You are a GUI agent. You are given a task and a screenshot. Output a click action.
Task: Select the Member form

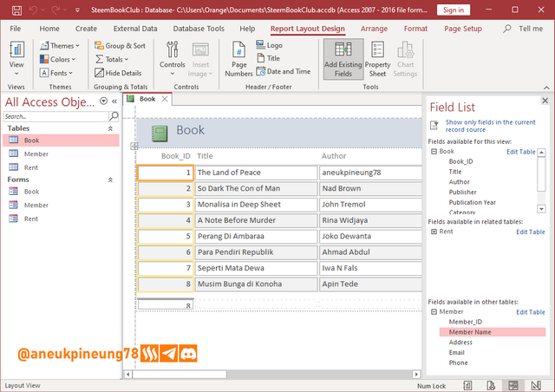61,205
